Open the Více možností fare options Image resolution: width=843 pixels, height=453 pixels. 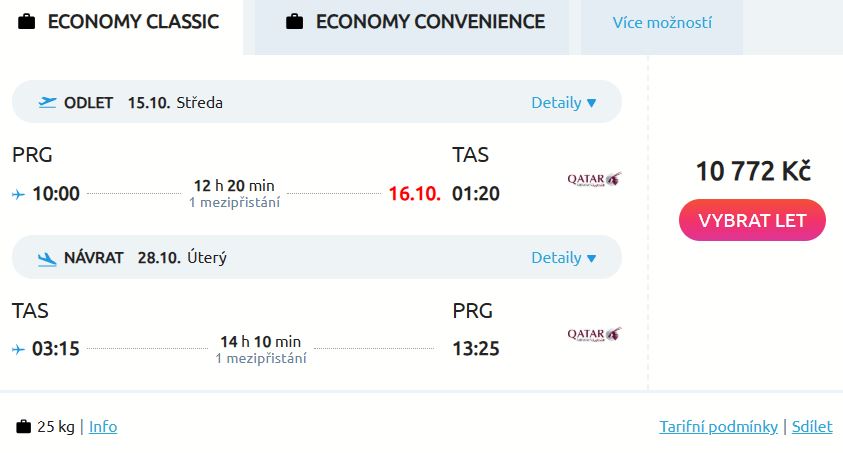tap(662, 23)
